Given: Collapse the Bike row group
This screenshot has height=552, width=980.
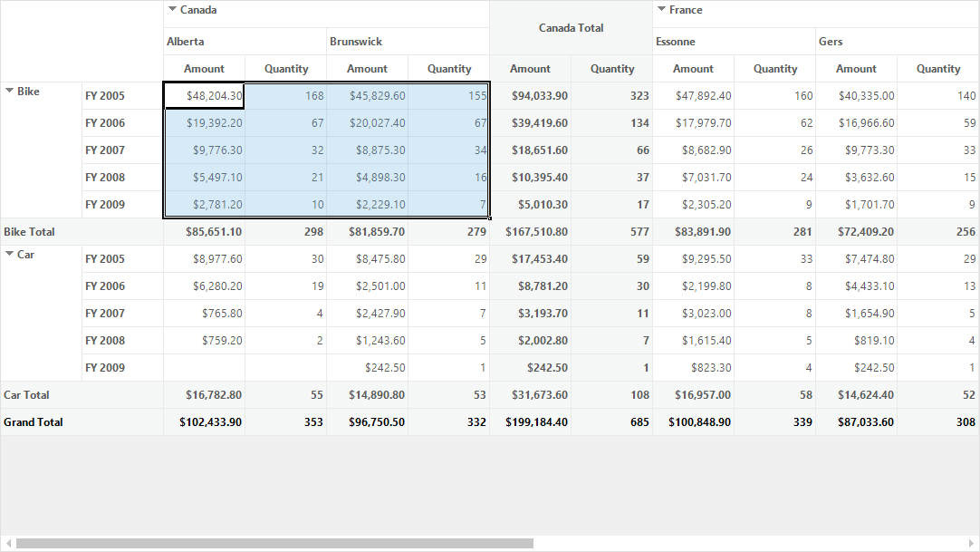Looking at the screenshot, I should click(x=9, y=91).
